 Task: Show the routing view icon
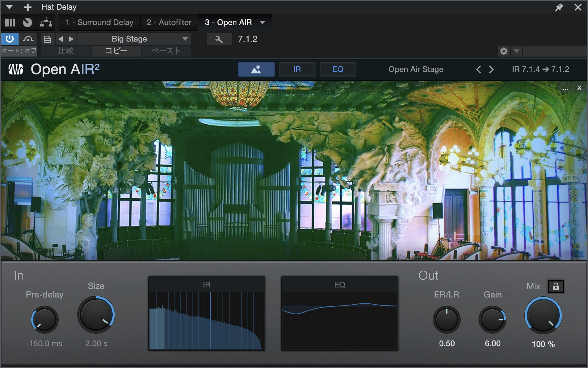coord(46,22)
